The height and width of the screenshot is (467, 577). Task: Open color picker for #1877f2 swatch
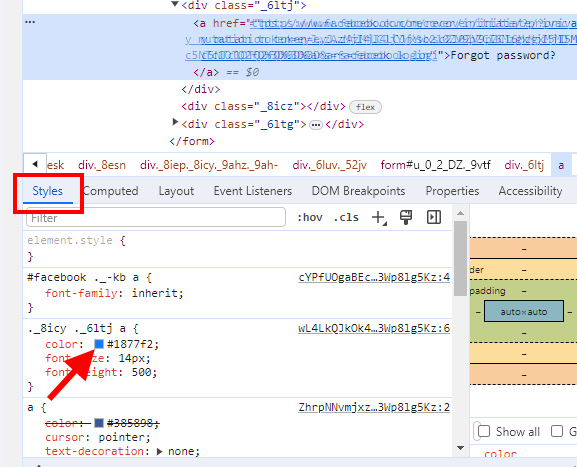[x=99, y=344]
